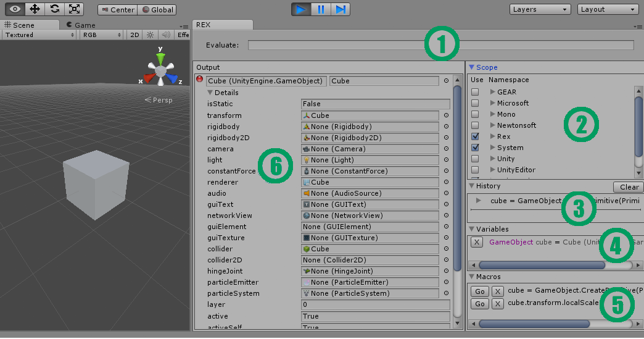The height and width of the screenshot is (339, 644).
Task: Open object picker for rigidbody row
Action: (x=446, y=127)
